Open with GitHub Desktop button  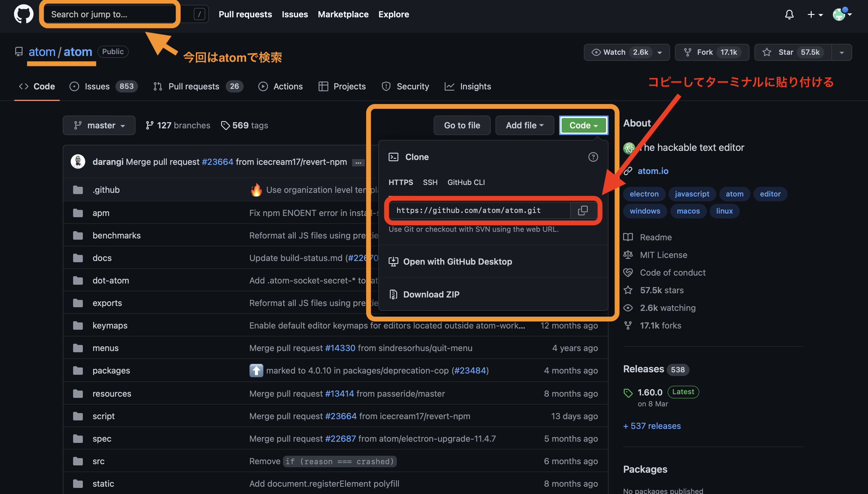point(457,261)
